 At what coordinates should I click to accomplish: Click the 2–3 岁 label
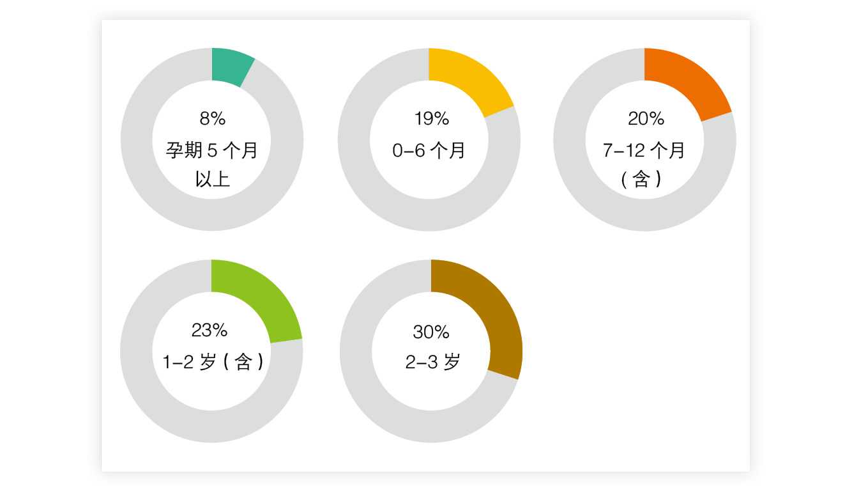[x=432, y=362]
